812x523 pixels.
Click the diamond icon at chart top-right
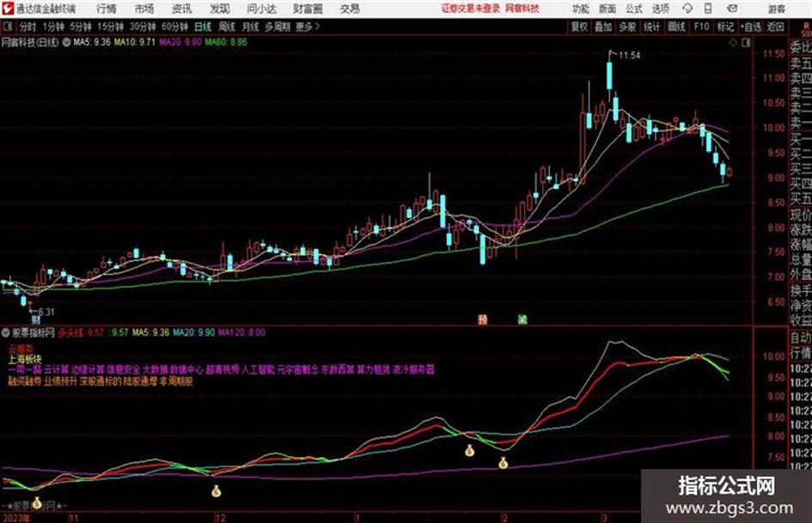click(x=733, y=43)
